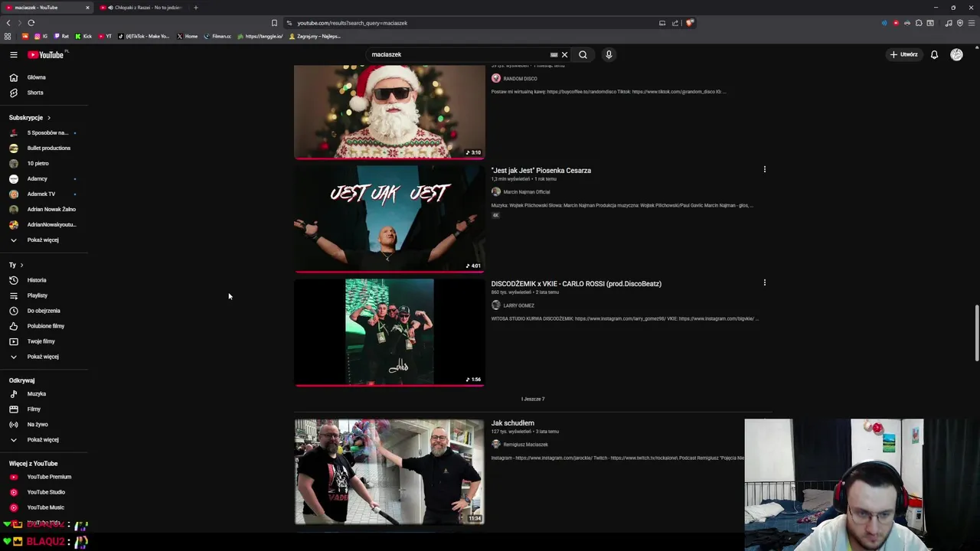Open a new browser tab with plus
Screen dimensions: 980x551
pyautogui.click(x=195, y=8)
